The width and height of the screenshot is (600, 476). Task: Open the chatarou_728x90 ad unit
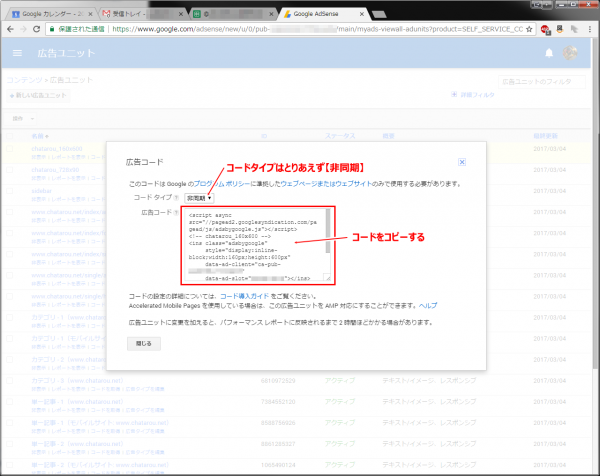[x=55, y=170]
